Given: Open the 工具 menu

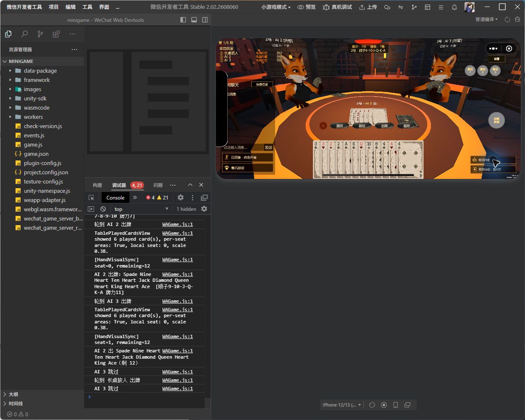Looking at the screenshot, I should [87, 7].
